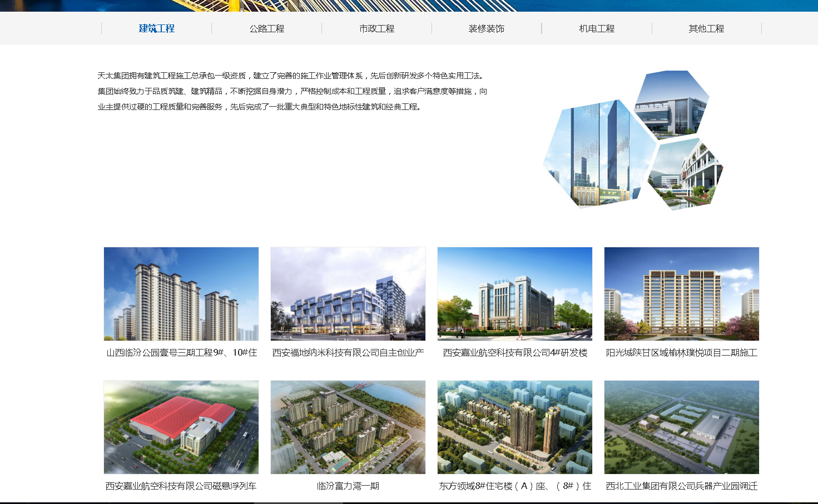Open the 阳光城榆林璞悦 project thumbnail
The height and width of the screenshot is (504, 818).
tap(682, 293)
